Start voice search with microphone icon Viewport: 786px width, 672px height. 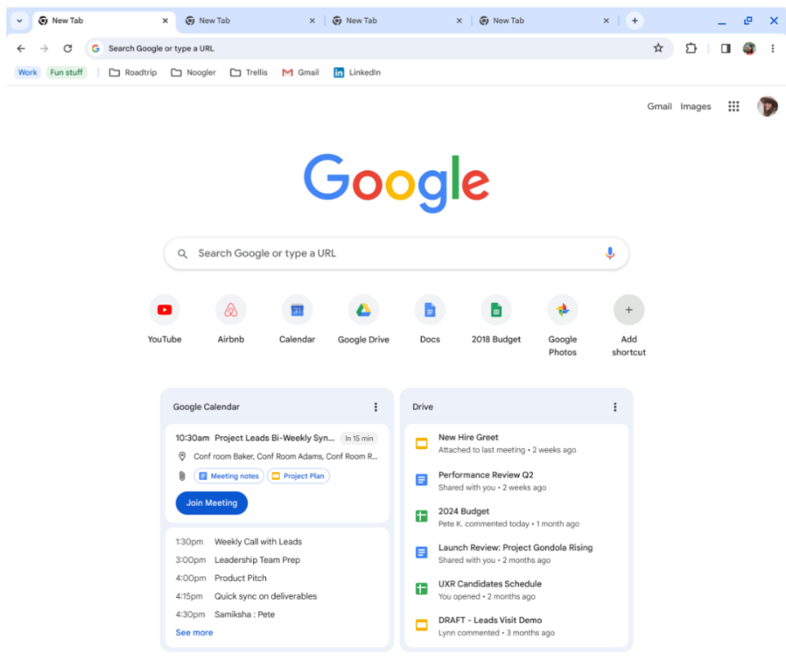pyautogui.click(x=610, y=253)
